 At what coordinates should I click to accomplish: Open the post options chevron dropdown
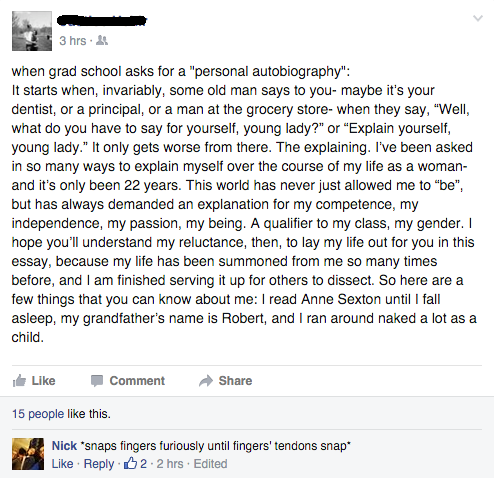pyautogui.click(x=478, y=18)
